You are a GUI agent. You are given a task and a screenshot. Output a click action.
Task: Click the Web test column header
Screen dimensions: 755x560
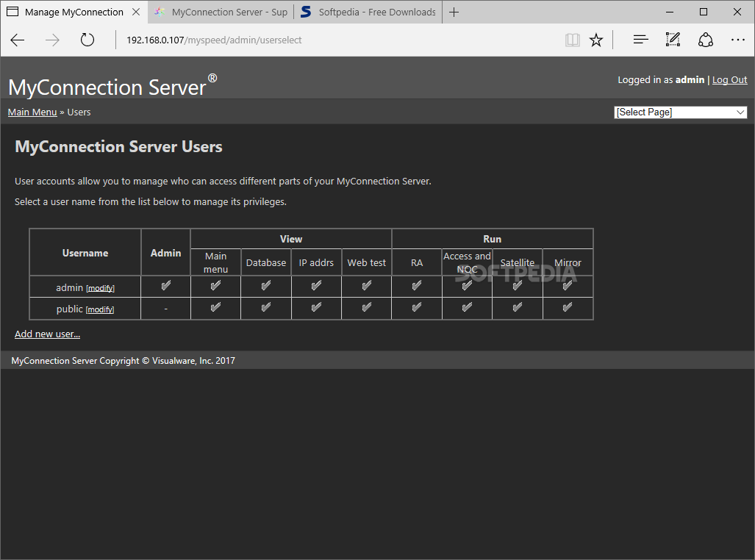tap(366, 262)
